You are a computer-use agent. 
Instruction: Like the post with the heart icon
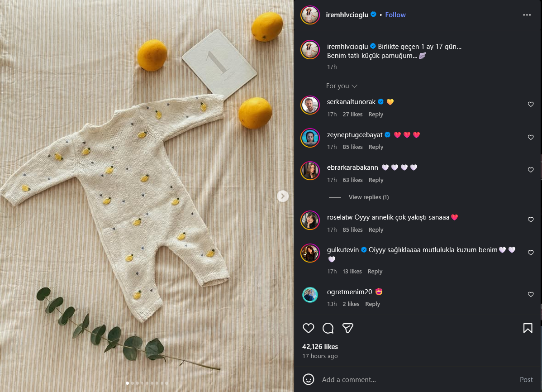(308, 328)
